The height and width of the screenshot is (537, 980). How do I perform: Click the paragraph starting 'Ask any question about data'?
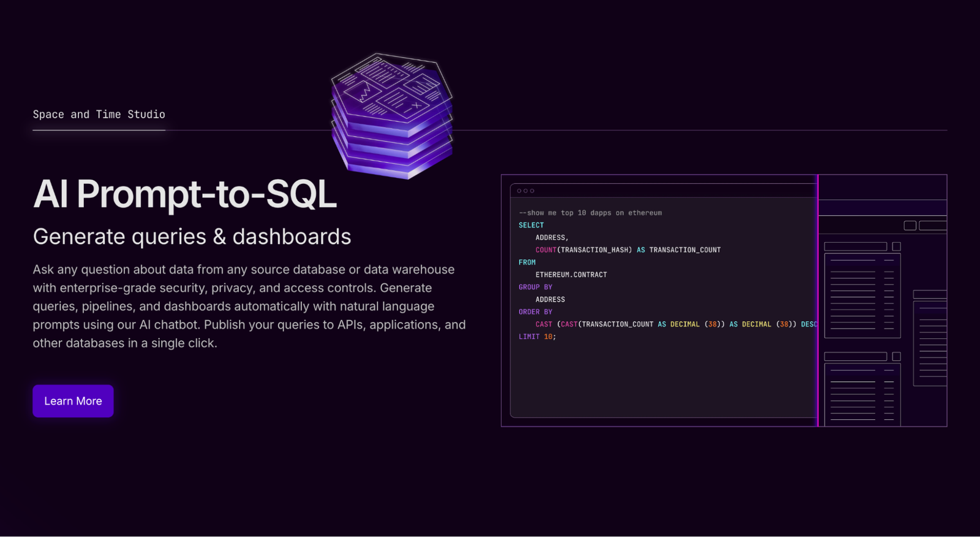[x=249, y=306]
